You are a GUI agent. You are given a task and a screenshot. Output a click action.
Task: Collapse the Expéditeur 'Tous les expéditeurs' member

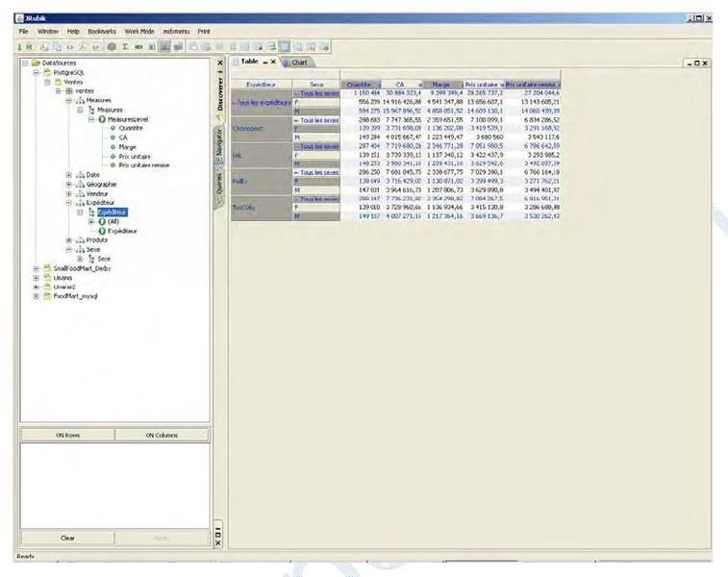235,101
